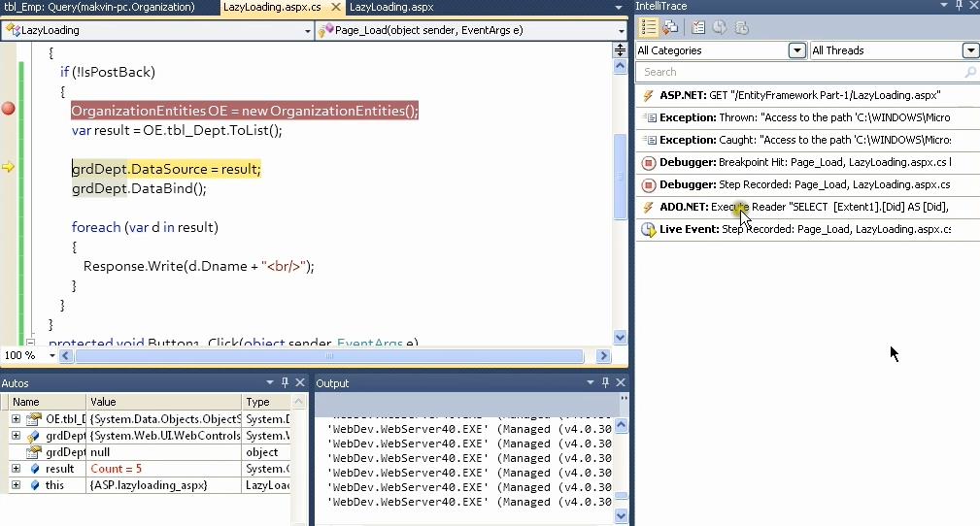The width and height of the screenshot is (980, 526).
Task: Select the Debugger Breakpoint Hit event
Action: 807,162
